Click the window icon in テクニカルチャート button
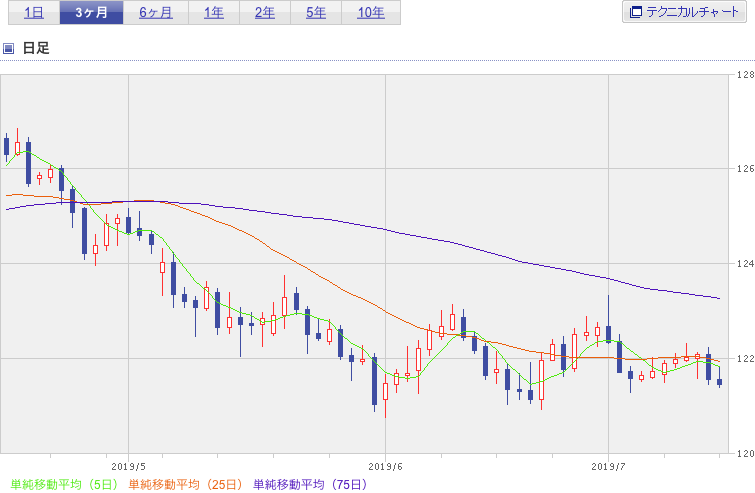755x493 pixels. (x=636, y=12)
